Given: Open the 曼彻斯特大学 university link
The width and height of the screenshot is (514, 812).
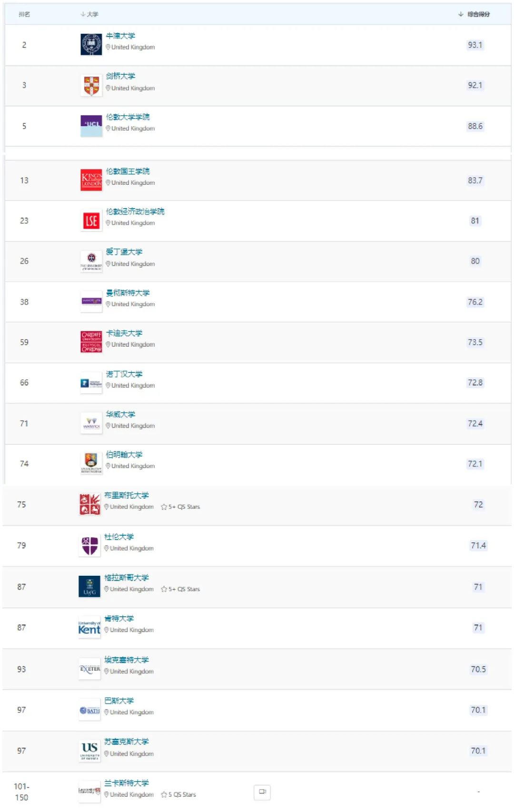Looking at the screenshot, I should click(128, 292).
